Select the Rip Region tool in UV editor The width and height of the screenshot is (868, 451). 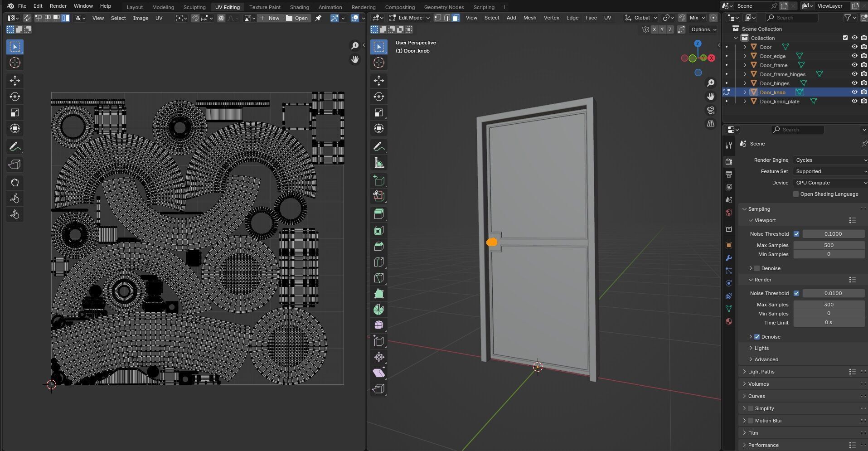click(15, 165)
